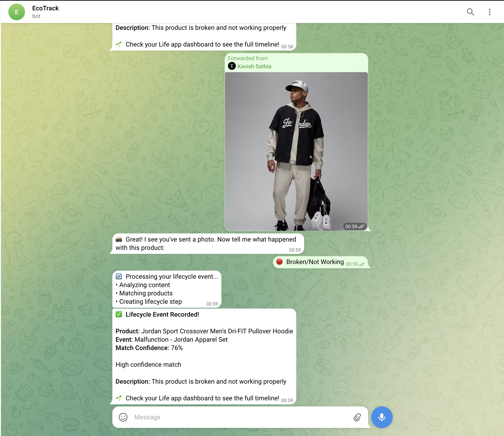This screenshot has width=504, height=436.
Task: Start voice recording with microphone button
Action: [382, 417]
